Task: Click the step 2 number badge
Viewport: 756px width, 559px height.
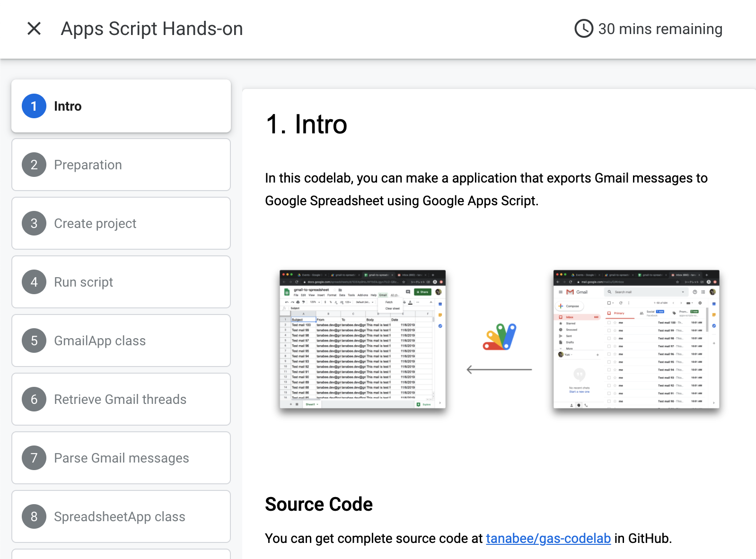Action: click(34, 165)
